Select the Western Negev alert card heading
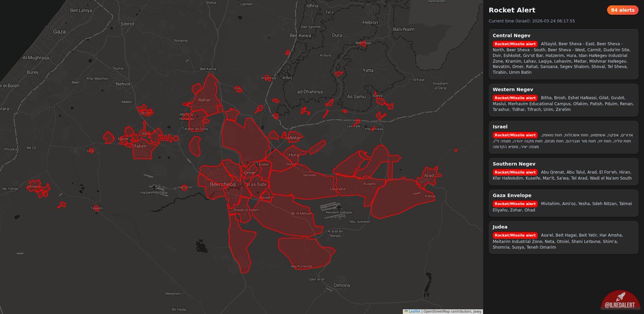Viewport: 644px width, 314px height. (x=513, y=89)
